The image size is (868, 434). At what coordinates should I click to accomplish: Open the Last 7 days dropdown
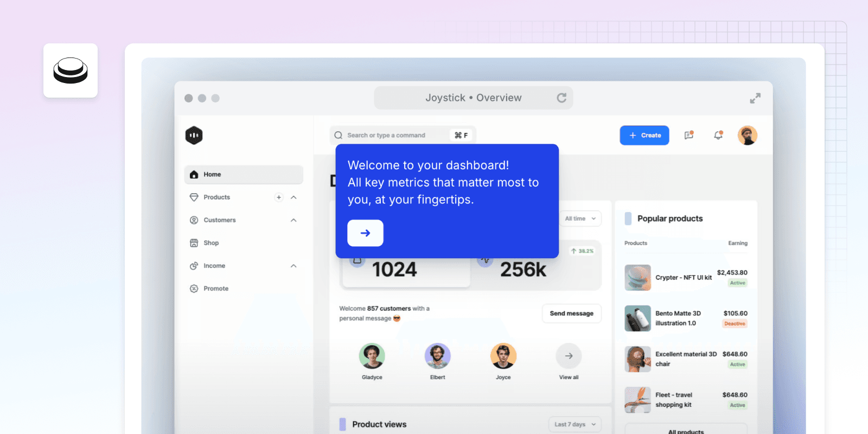pyautogui.click(x=575, y=424)
